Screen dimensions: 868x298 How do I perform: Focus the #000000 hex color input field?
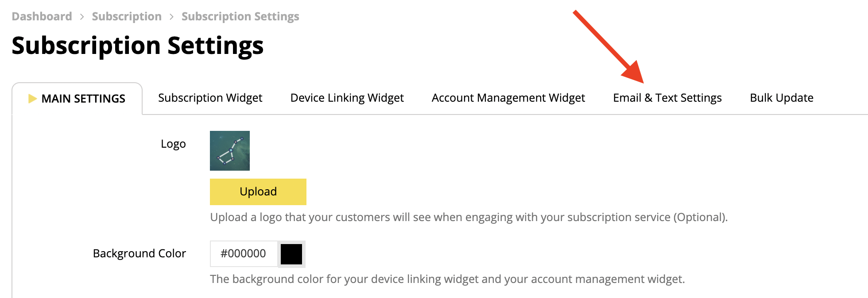click(244, 254)
